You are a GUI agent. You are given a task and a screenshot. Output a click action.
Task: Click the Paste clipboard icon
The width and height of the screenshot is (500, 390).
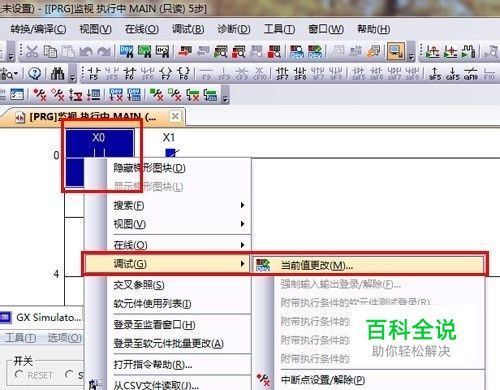pyautogui.click(x=68, y=52)
